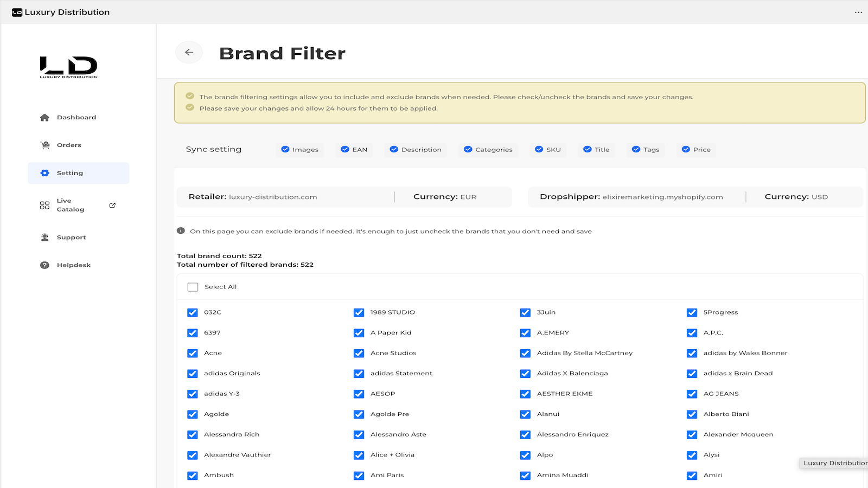This screenshot has height=488, width=868.
Task: Click the Alessandro Enriquez brand label
Action: coord(573,434)
